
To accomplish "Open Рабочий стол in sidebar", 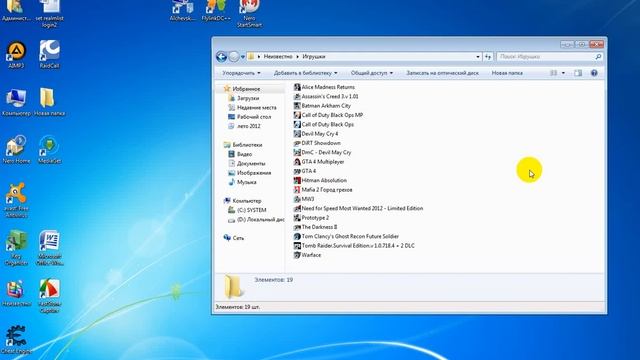I will (x=254, y=117).
